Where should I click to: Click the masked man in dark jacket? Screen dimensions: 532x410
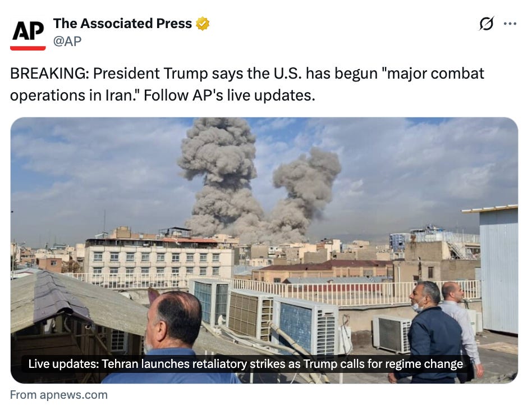(x=432, y=332)
